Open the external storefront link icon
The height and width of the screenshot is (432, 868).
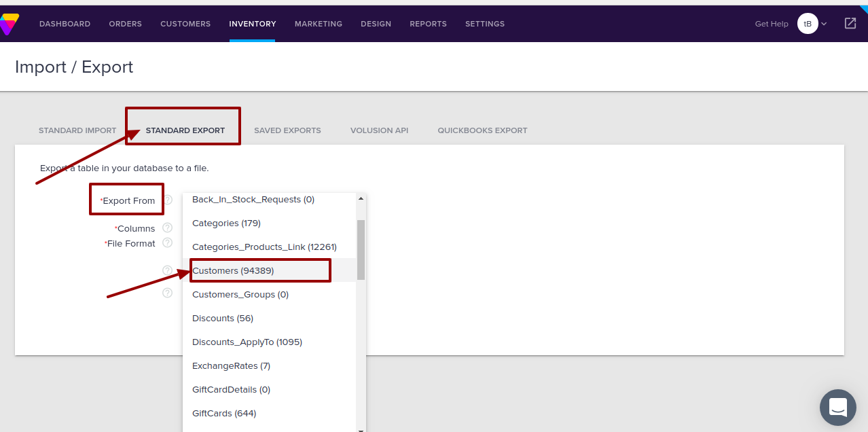click(x=850, y=23)
